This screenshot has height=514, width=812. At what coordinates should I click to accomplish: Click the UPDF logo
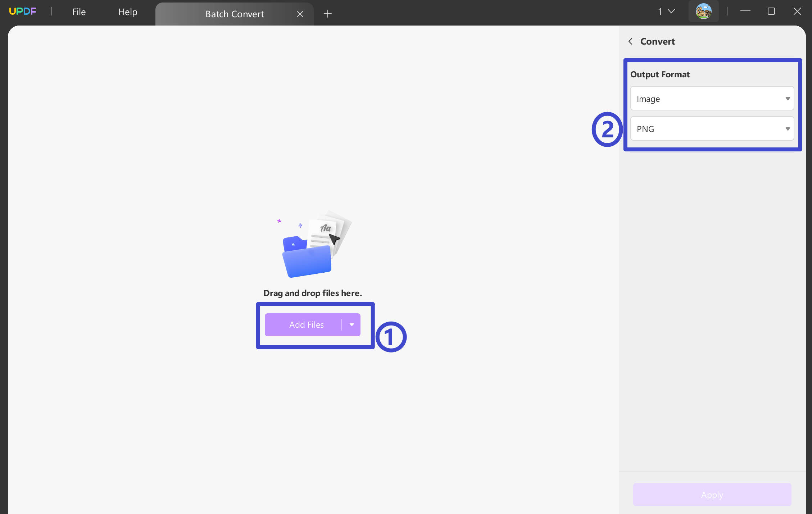[22, 11]
